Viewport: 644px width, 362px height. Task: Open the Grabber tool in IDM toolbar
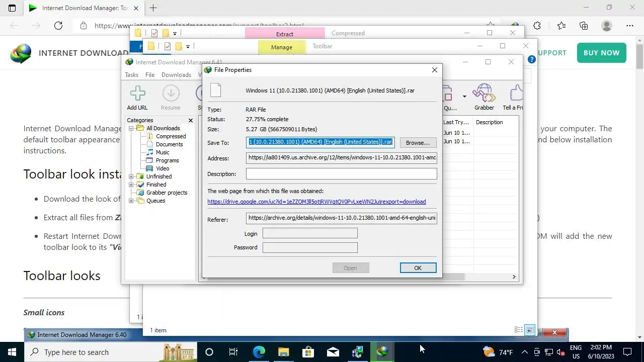tap(484, 98)
